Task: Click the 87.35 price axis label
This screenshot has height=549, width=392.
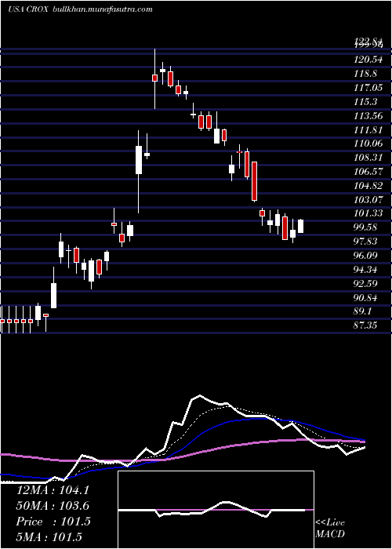Action: [366, 325]
